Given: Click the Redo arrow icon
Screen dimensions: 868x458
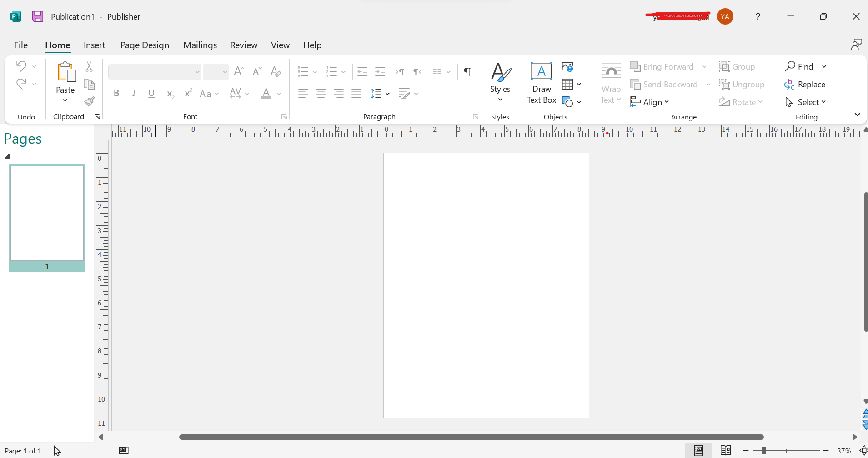Looking at the screenshot, I should 21,84.
